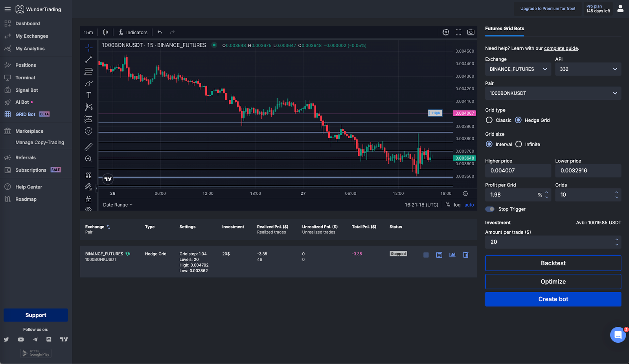Select Classic grid type
Image resolution: width=629 pixels, height=364 pixels.
(489, 120)
